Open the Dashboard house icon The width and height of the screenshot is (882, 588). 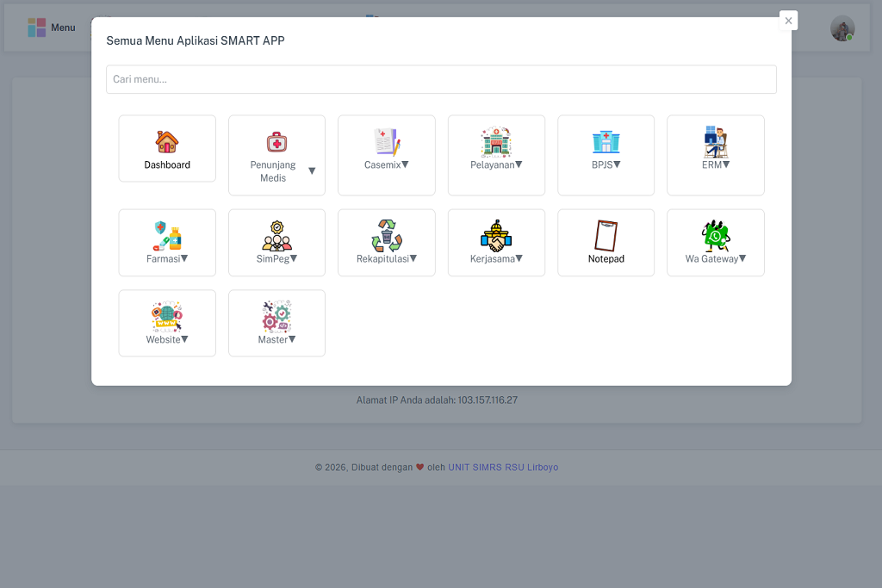pos(167,142)
